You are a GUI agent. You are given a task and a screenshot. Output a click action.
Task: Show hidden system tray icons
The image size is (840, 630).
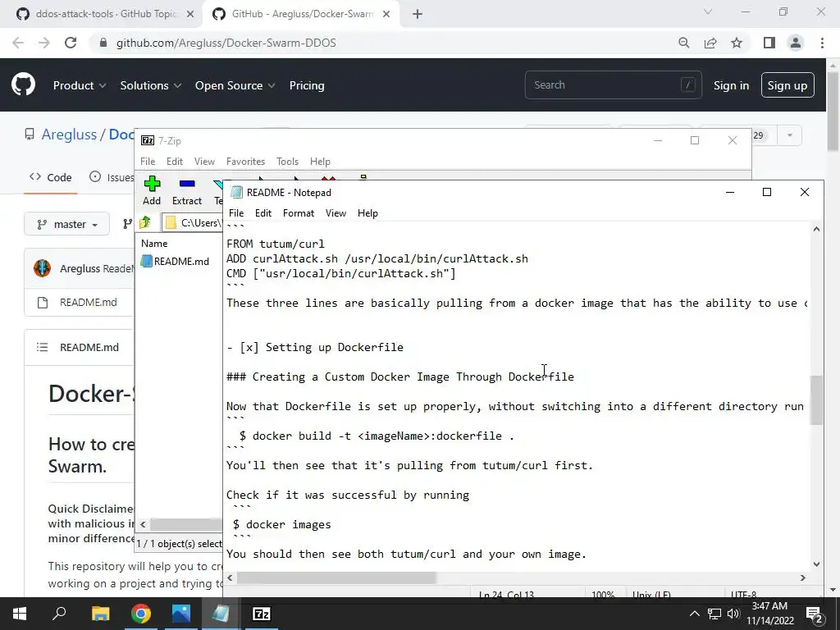694,614
